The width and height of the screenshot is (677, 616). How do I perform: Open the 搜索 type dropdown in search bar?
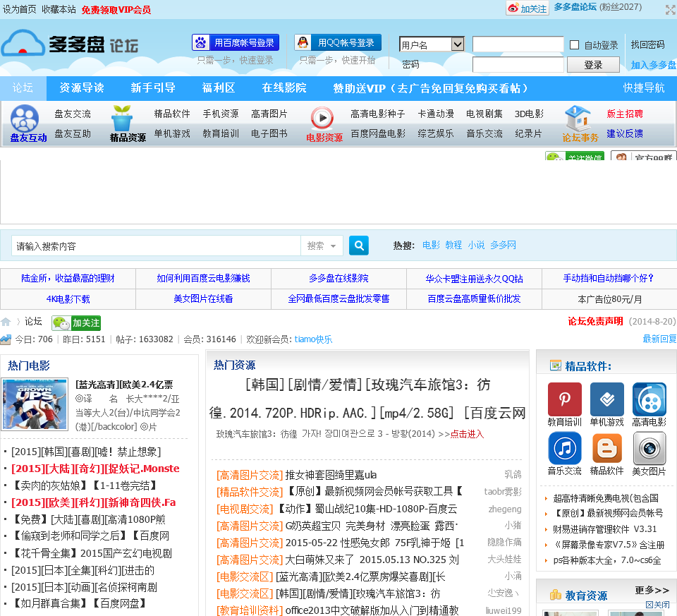coord(322,246)
